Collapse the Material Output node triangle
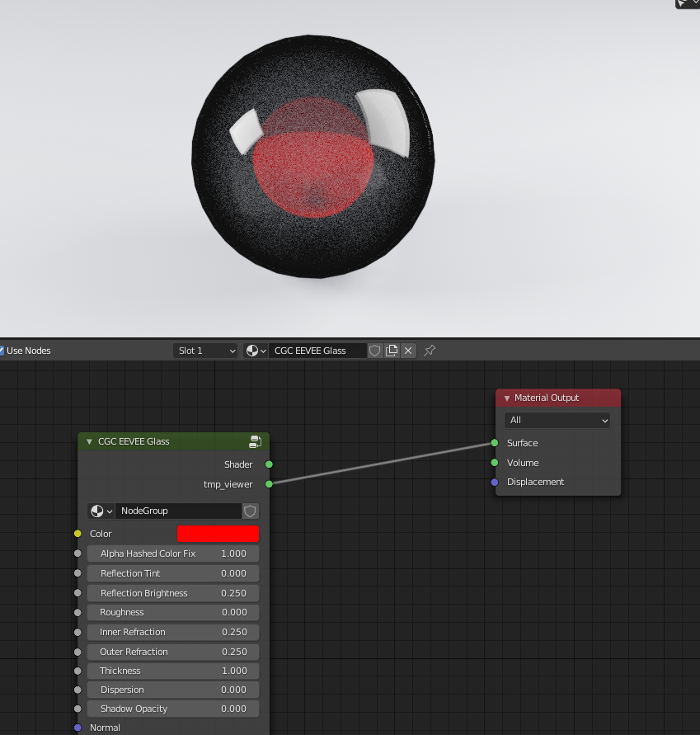The height and width of the screenshot is (735, 700). tap(505, 398)
